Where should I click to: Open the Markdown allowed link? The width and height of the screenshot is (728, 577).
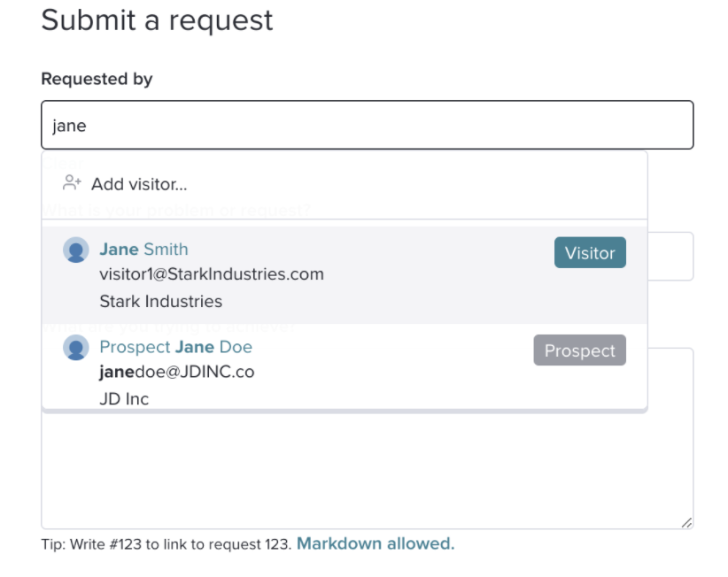(376, 543)
